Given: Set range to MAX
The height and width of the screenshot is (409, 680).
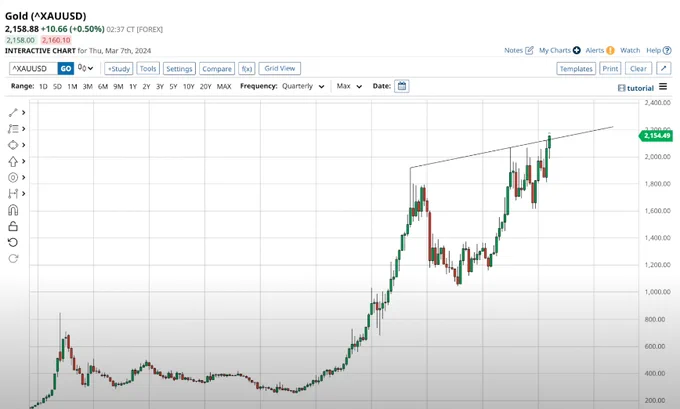Looking at the screenshot, I should click(x=224, y=86).
